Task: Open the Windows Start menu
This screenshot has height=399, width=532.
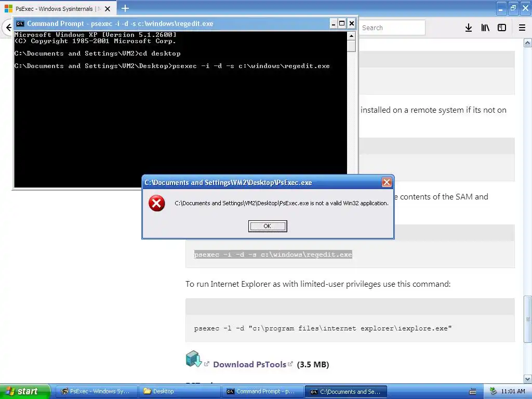Action: pyautogui.click(x=25, y=391)
